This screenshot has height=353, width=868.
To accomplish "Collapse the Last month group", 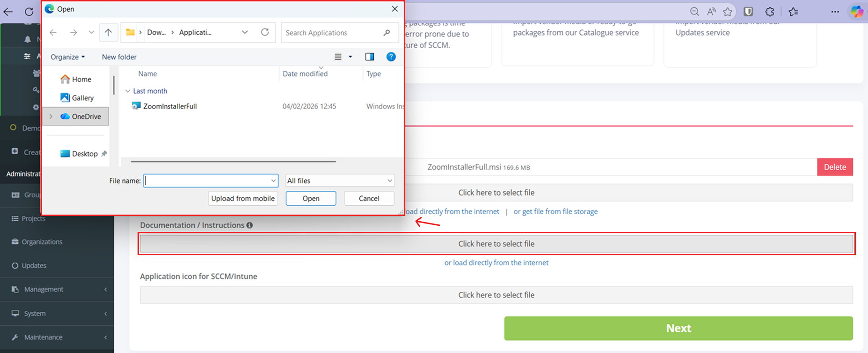I will [x=128, y=91].
